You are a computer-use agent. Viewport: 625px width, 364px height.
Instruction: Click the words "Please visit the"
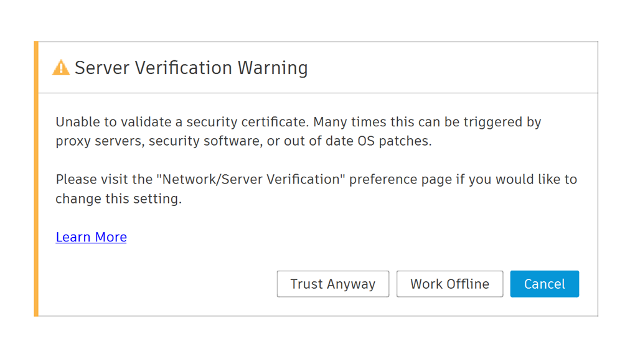103,180
